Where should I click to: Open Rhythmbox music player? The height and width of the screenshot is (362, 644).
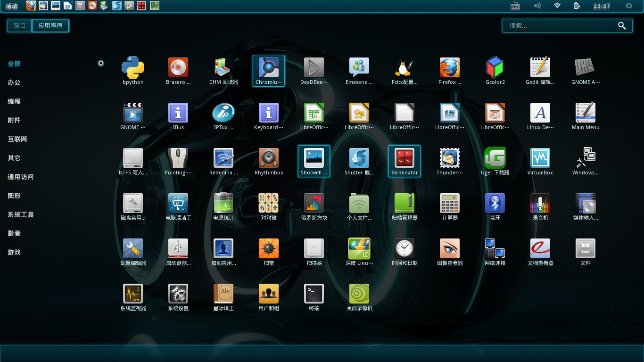pos(269,162)
